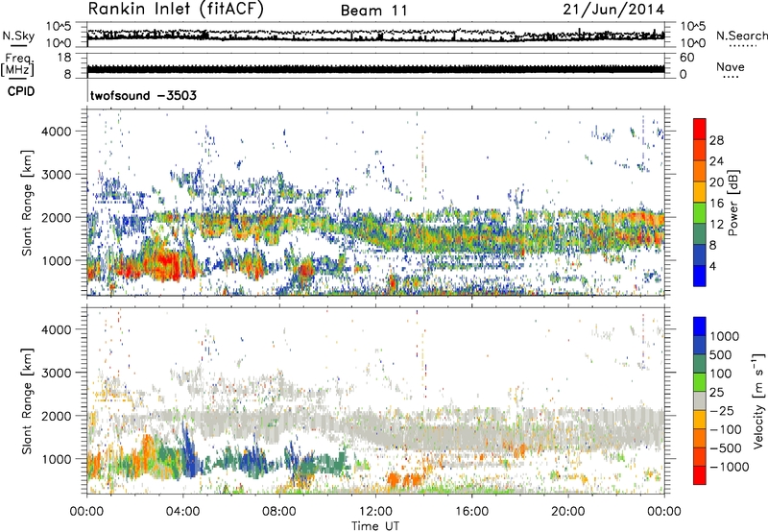768x532 pixels.
Task: Click the 'Freq. [MHz]' axis label
Action: click(18, 64)
